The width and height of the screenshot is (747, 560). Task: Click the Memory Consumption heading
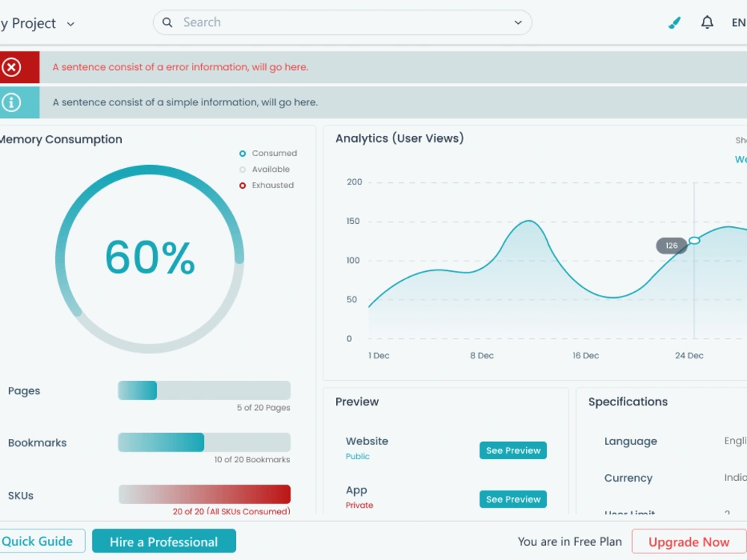[x=61, y=140]
